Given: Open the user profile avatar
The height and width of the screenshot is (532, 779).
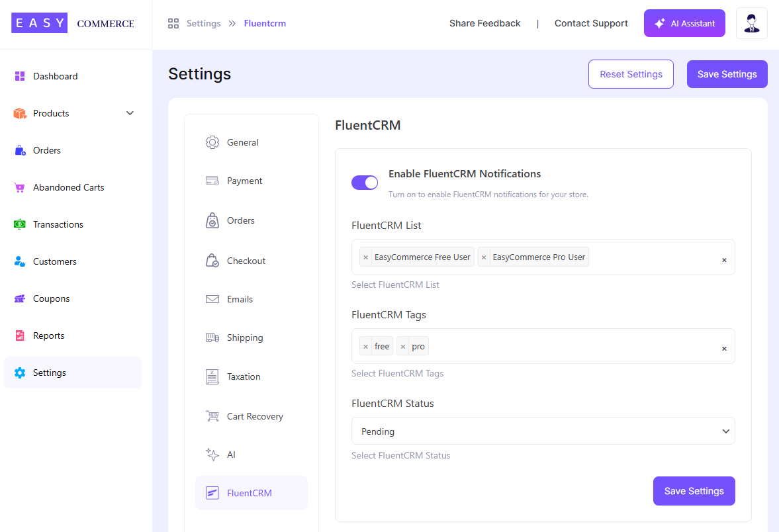Looking at the screenshot, I should 751,23.
